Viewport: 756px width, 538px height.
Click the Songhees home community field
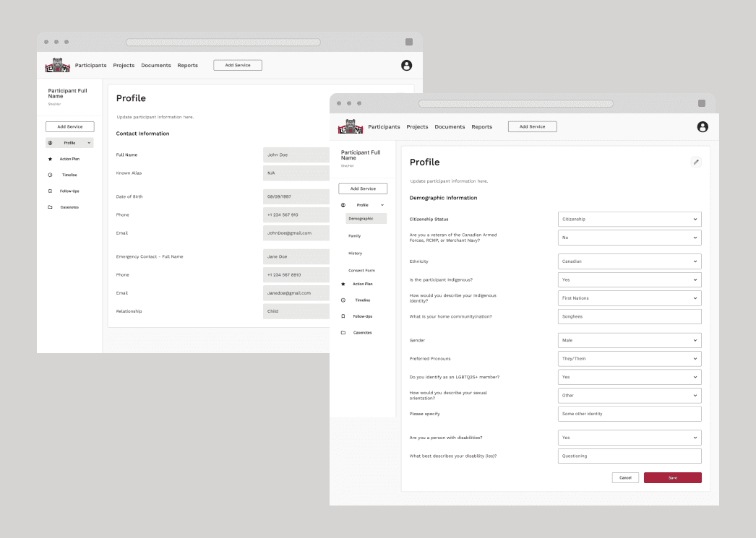[629, 316]
